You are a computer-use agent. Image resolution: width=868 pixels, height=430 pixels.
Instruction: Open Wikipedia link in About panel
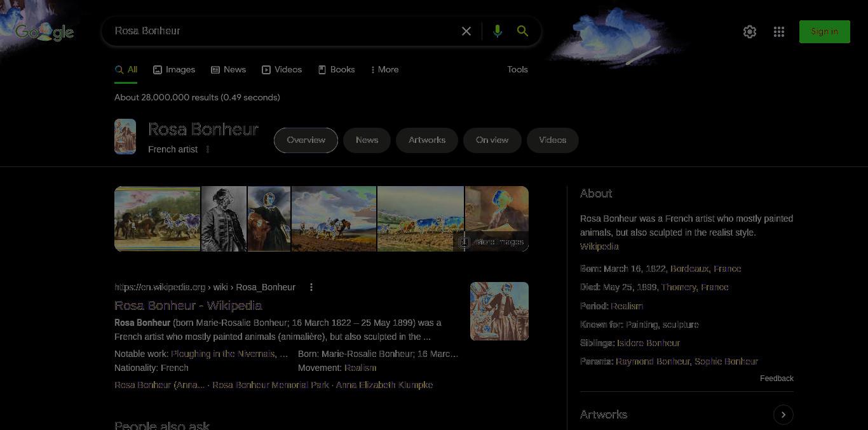(x=599, y=246)
